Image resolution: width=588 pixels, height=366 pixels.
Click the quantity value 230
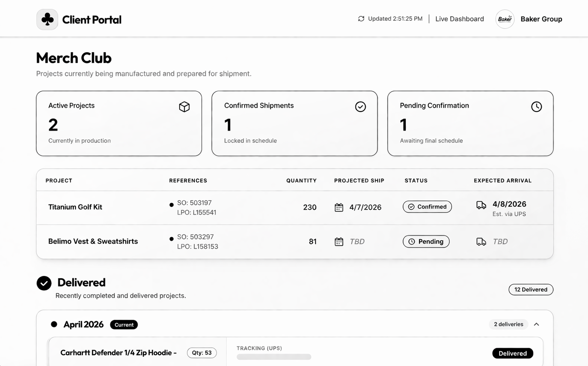[310, 207]
